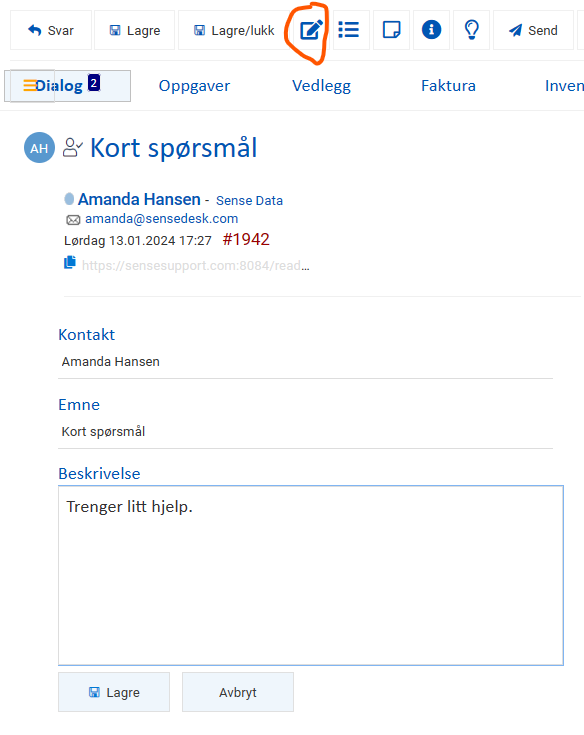
Task: Click the envelope icon next to email
Action: coord(73,220)
